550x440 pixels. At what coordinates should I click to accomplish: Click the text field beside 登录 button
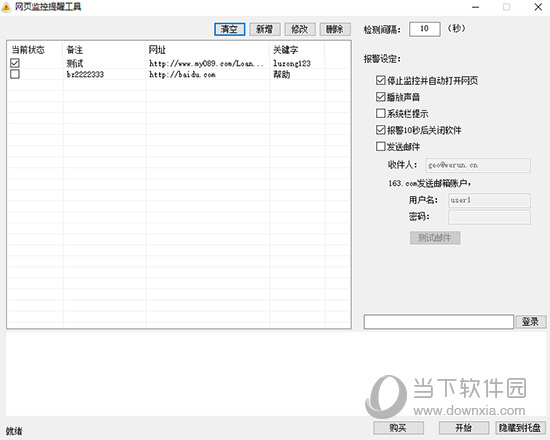438,322
